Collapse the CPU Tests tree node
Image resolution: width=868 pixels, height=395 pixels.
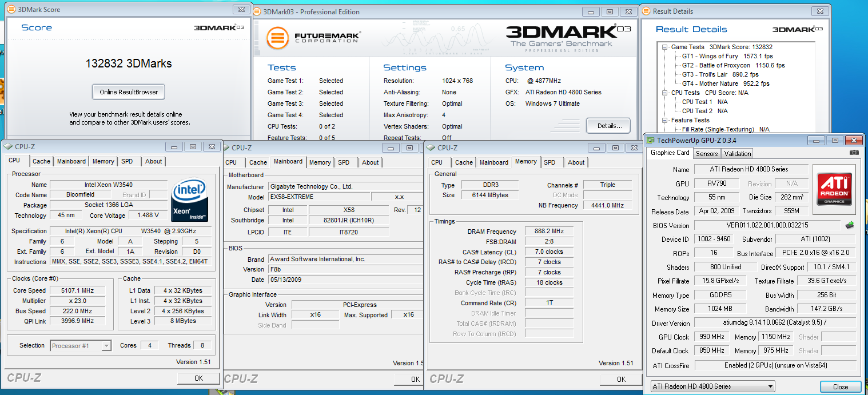(x=666, y=93)
